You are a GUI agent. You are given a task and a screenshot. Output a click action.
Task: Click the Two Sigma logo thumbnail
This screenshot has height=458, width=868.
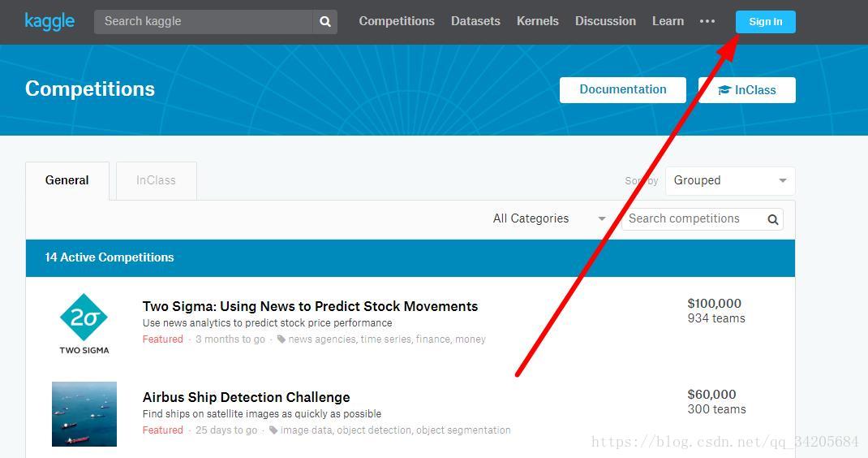[84, 324]
